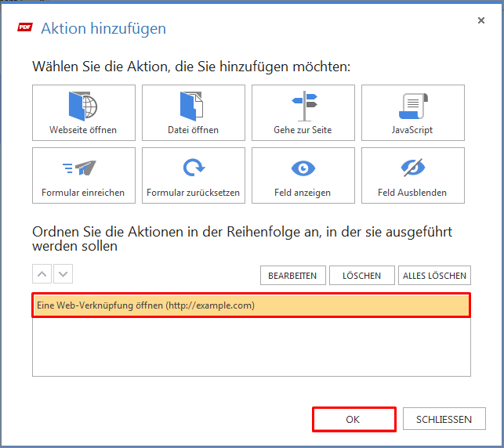Move selected action up with arrow
Screen dimensions: 504x448
[42, 274]
